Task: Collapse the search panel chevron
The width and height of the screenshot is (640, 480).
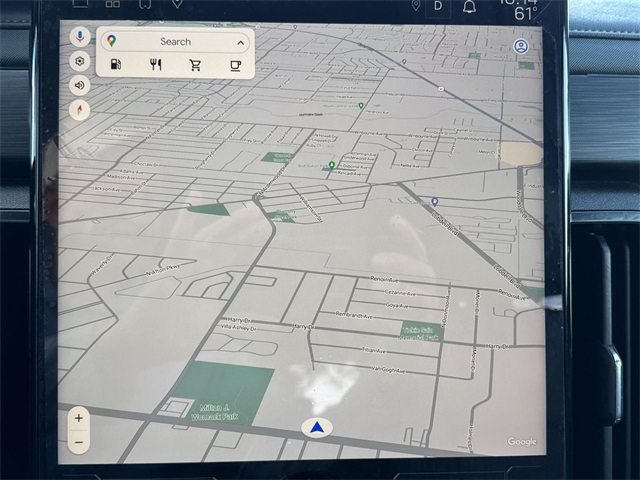Action: 241,42
